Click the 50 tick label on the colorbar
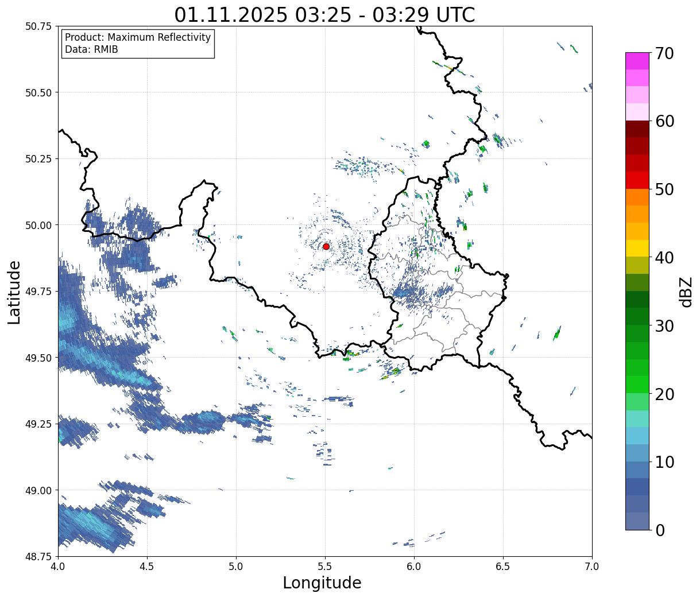 point(664,189)
